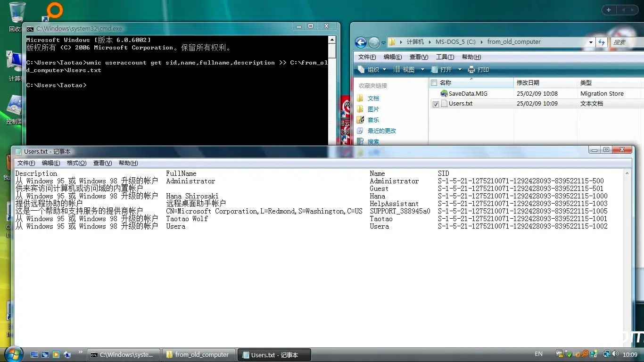This screenshot has width=644, height=362.
Task: Click Notepad vertical scrollbar up arrow
Action: tap(627, 173)
